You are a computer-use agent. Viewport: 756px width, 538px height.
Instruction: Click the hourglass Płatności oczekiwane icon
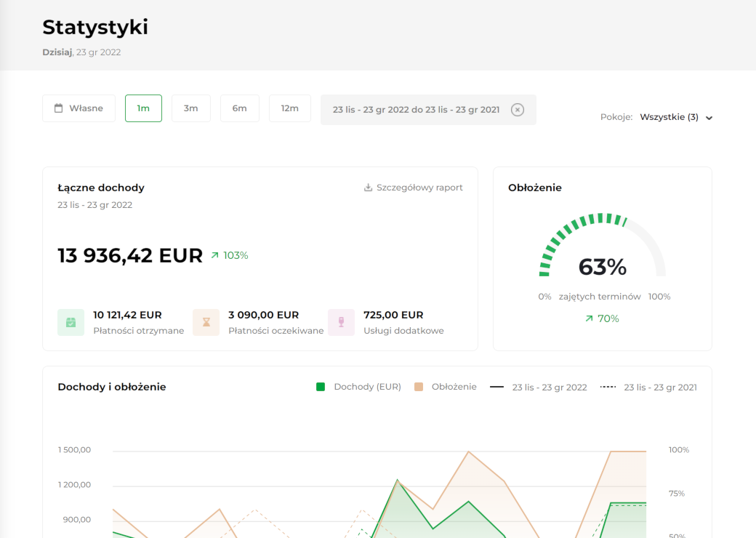[x=206, y=322]
